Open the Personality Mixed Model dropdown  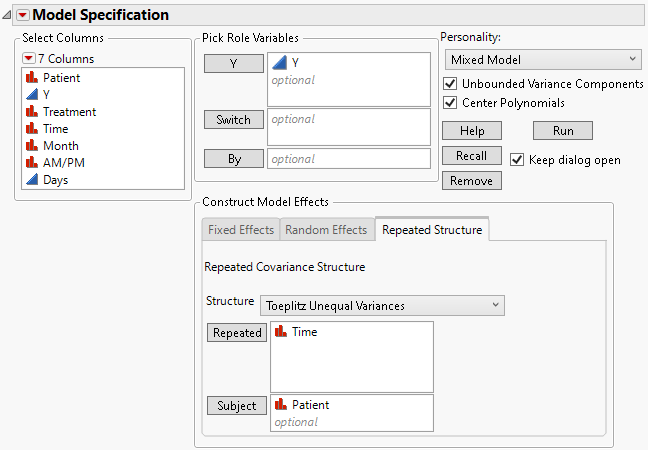(542, 60)
